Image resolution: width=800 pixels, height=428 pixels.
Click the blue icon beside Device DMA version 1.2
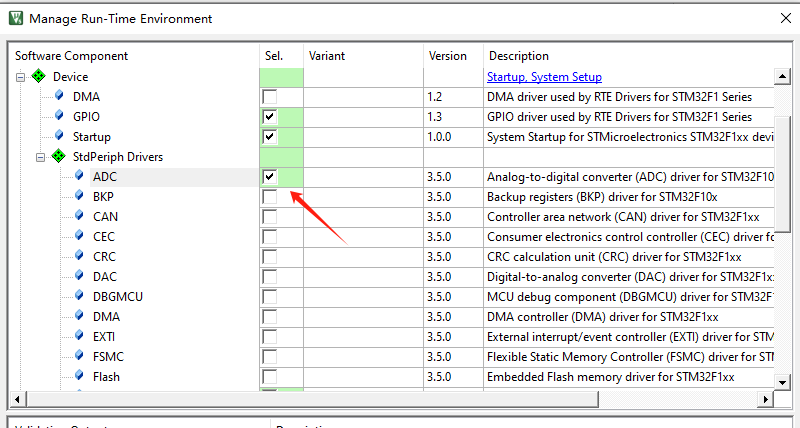click(x=59, y=95)
